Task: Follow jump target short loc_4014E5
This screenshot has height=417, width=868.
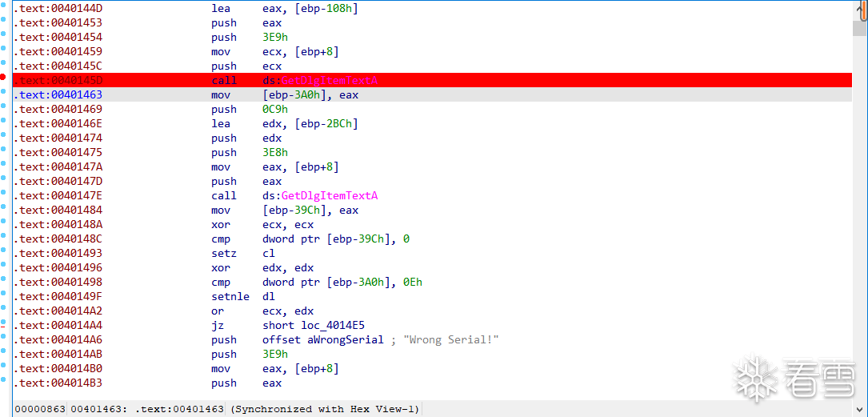Action: tap(314, 326)
